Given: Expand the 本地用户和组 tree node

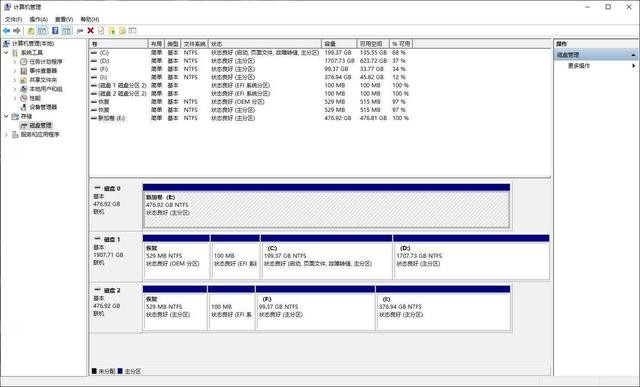Looking at the screenshot, I should point(15,89).
